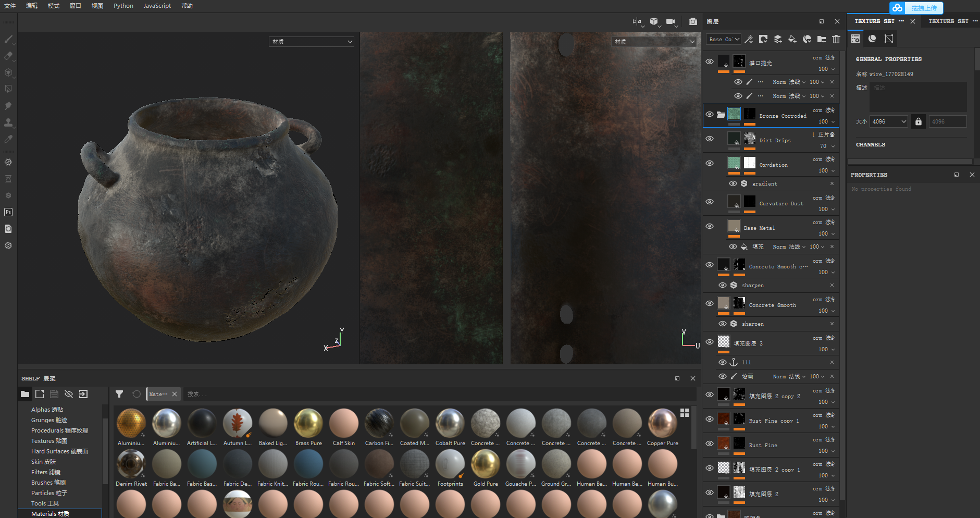Pick the Clone stamp tool
Screen dimensions: 980x518
(8, 122)
